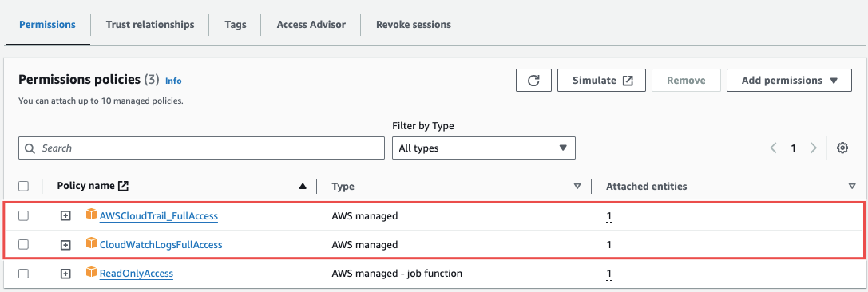
Task: Sort by Type column triangle
Action: [x=577, y=187]
